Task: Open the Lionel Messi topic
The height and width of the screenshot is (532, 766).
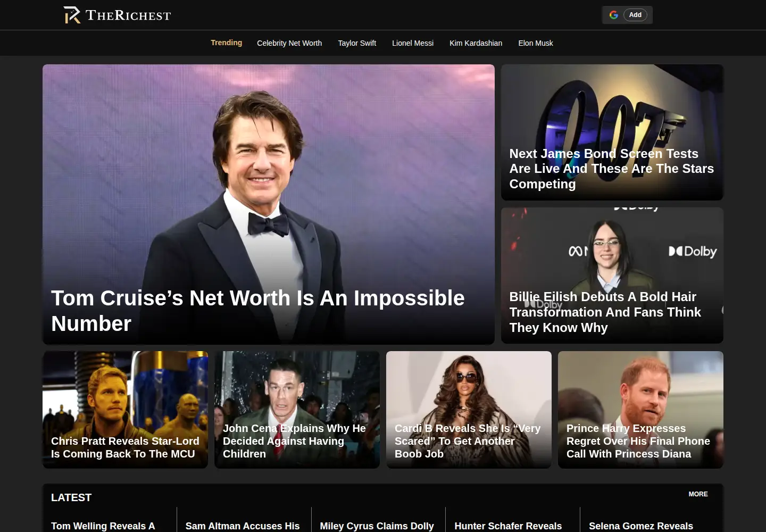Action: pos(413,43)
